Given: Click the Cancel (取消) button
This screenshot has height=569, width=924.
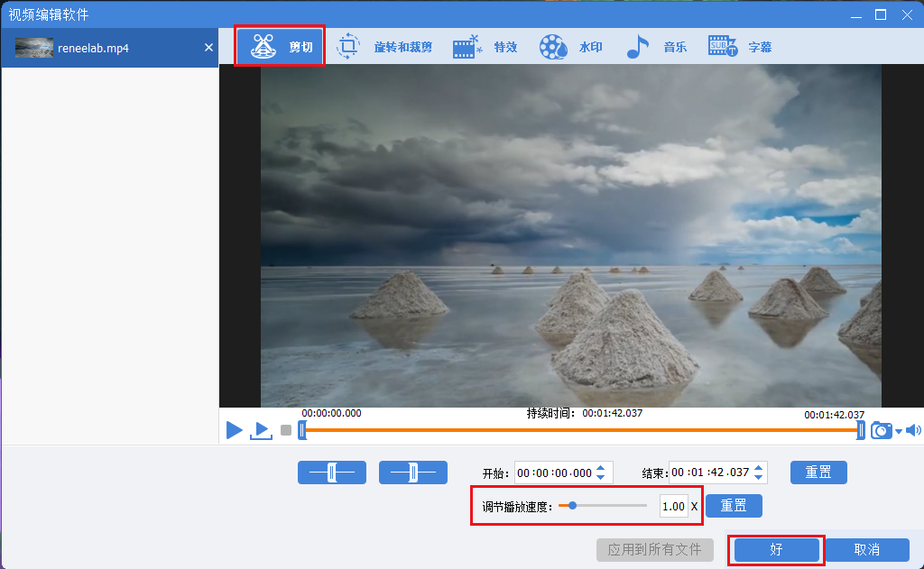Looking at the screenshot, I should pos(867,550).
